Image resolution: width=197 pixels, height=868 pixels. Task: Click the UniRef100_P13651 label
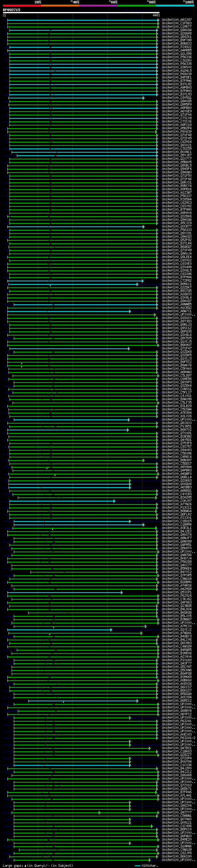point(177,426)
